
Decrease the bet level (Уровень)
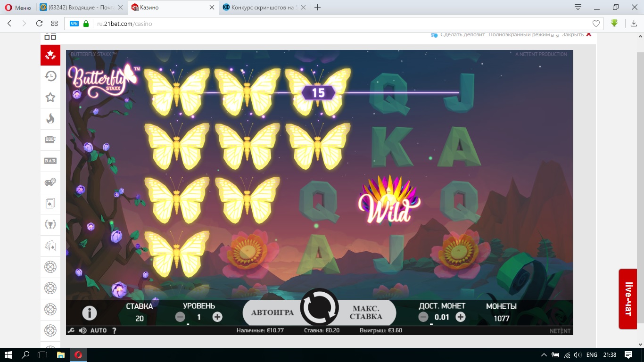tap(180, 317)
